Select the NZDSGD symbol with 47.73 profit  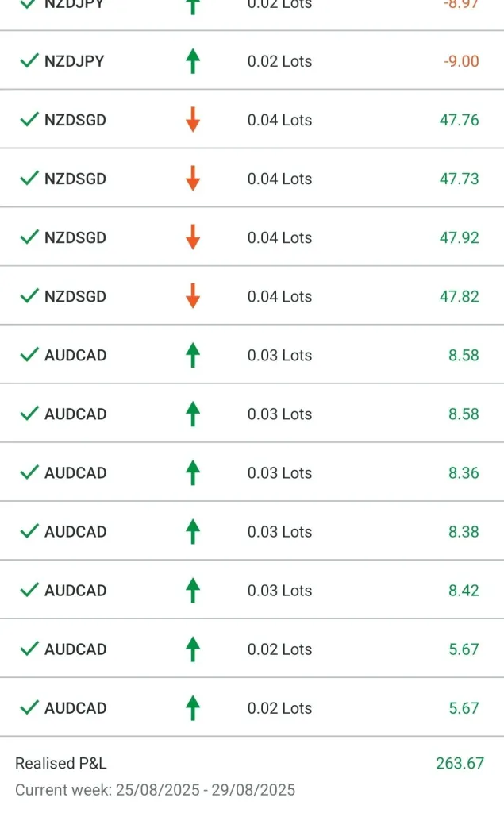click(75, 179)
